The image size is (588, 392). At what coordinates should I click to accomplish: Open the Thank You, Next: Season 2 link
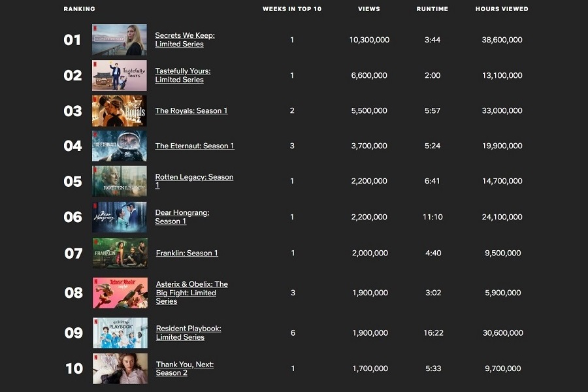coord(184,368)
